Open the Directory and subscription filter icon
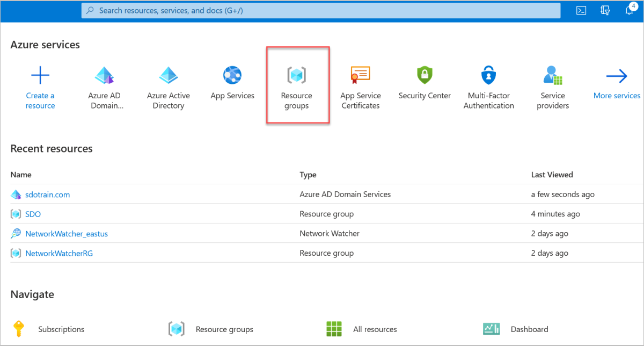Screen dimensions: 644x346 tap(606, 10)
